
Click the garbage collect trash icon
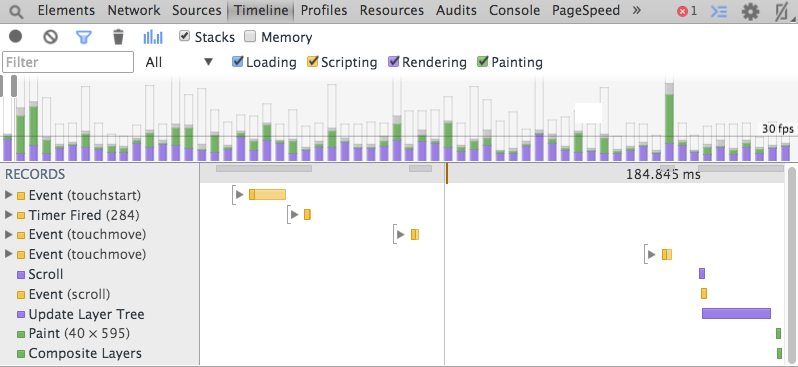118,37
